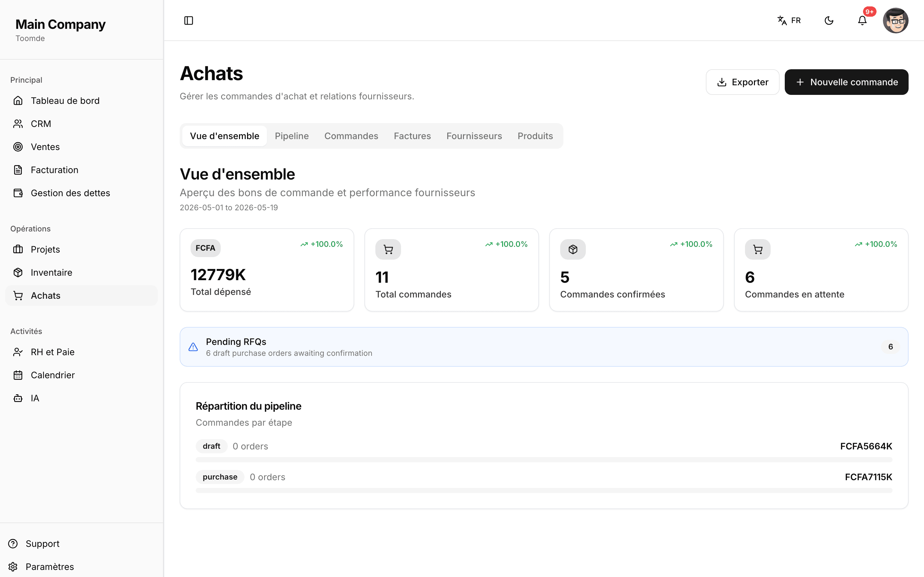The width and height of the screenshot is (924, 577).
Task: Collapse the sidebar panel icon
Action: [189, 21]
